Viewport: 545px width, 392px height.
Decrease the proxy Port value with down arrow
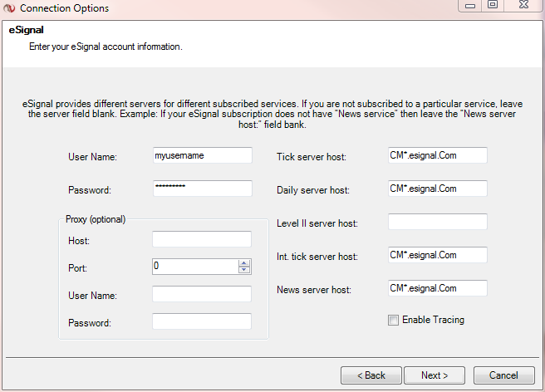pos(244,270)
